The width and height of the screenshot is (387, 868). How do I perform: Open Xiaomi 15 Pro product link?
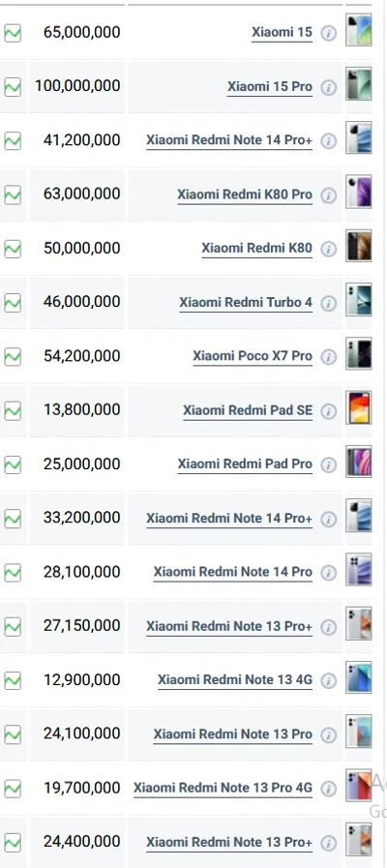coord(270,87)
